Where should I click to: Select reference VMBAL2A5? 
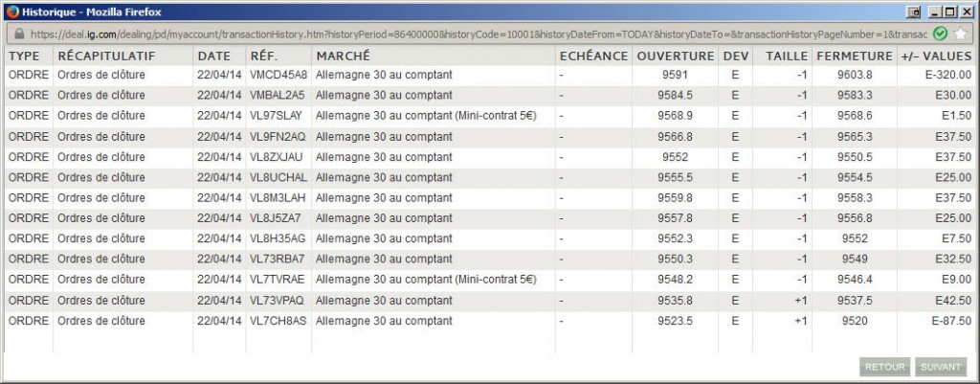coord(278,95)
